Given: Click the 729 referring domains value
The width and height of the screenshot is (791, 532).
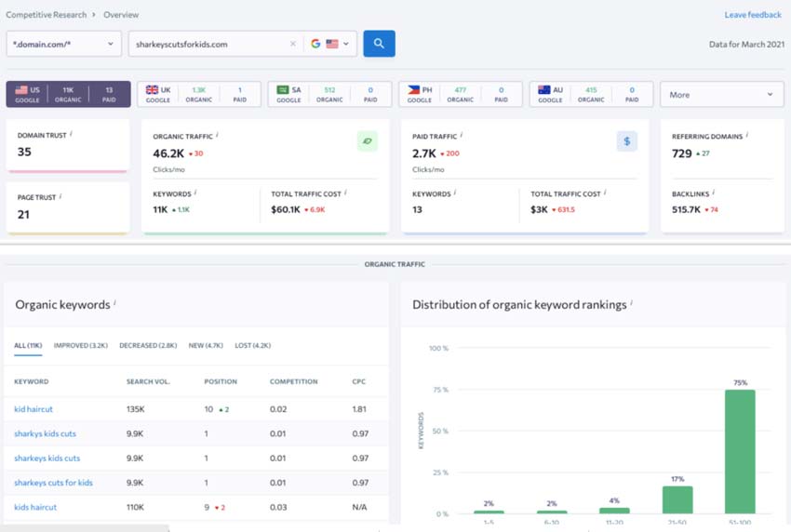Looking at the screenshot, I should coord(681,153).
